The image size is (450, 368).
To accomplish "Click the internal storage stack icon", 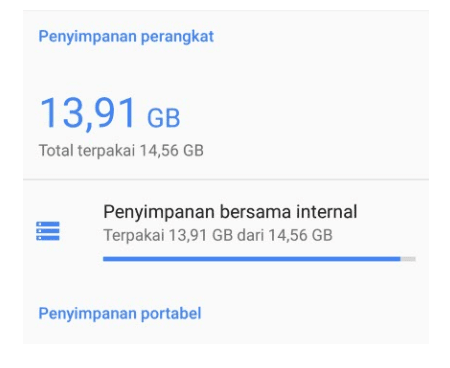I will 48,231.
